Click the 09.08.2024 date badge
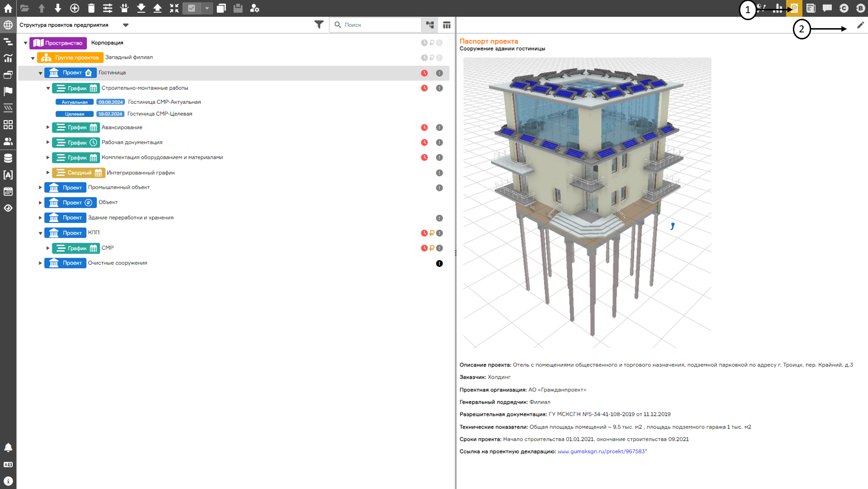The height and width of the screenshot is (489, 868). click(110, 102)
